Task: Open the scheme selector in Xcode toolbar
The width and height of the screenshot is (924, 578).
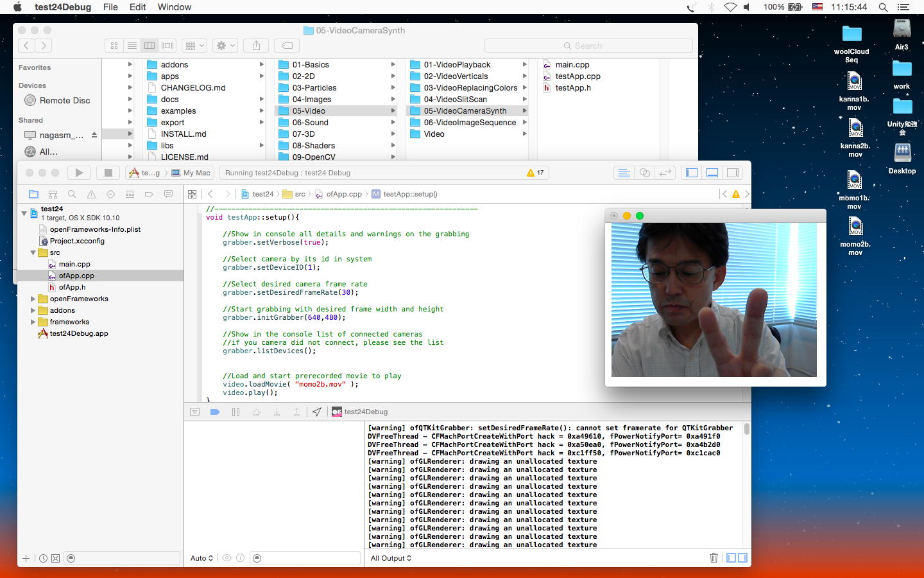Action: tap(145, 173)
